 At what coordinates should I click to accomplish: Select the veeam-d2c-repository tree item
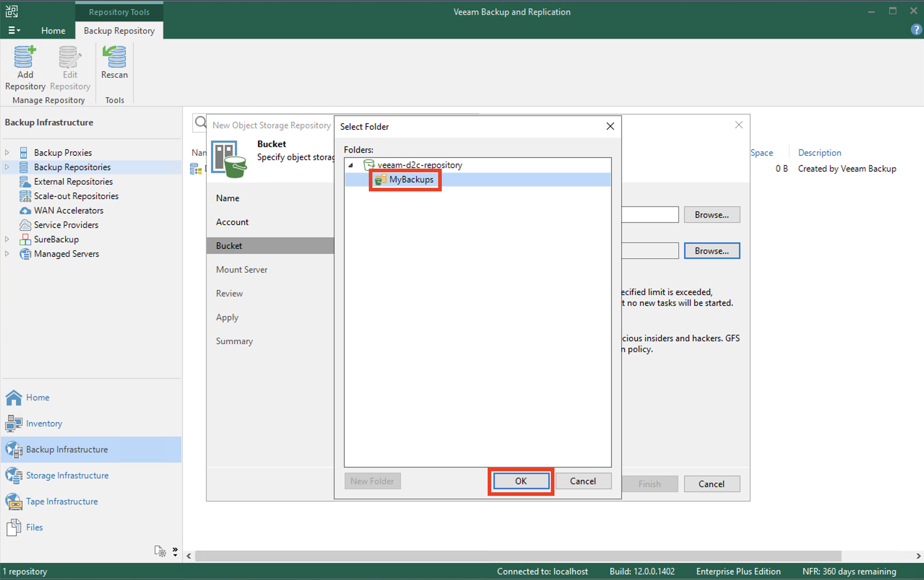(420, 165)
